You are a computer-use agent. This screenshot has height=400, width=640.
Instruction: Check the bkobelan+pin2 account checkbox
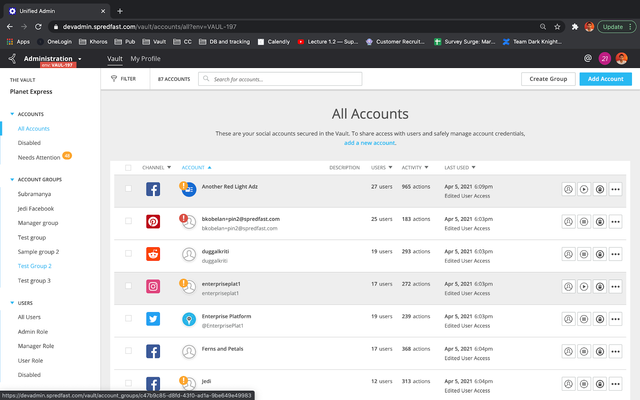[128, 221]
